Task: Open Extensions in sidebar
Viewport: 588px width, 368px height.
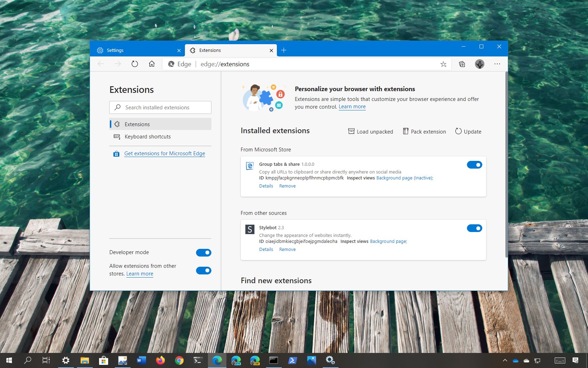Action: coord(160,124)
